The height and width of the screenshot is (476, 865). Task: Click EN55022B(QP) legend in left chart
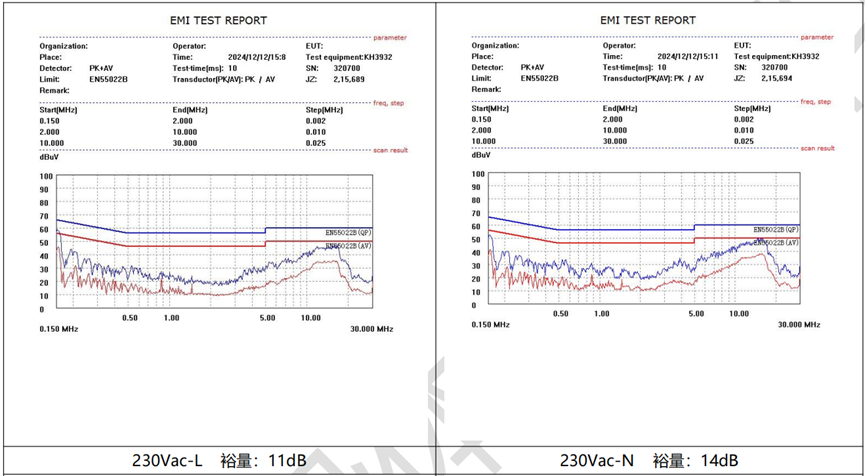point(348,232)
